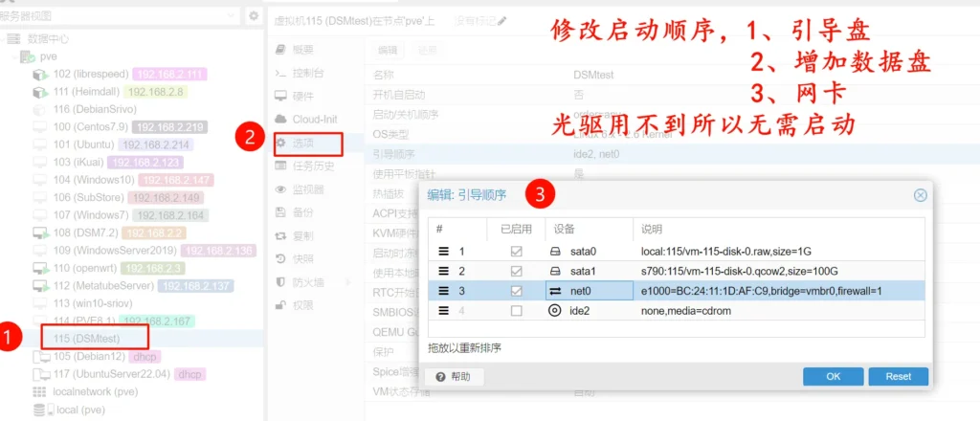Click OK to save the boot order

[833, 377]
